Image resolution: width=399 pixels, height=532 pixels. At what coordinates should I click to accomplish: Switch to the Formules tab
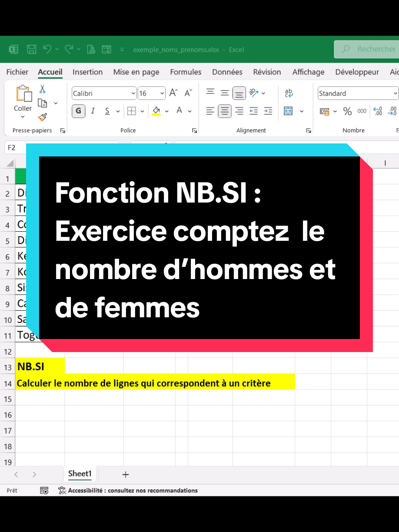coord(186,72)
